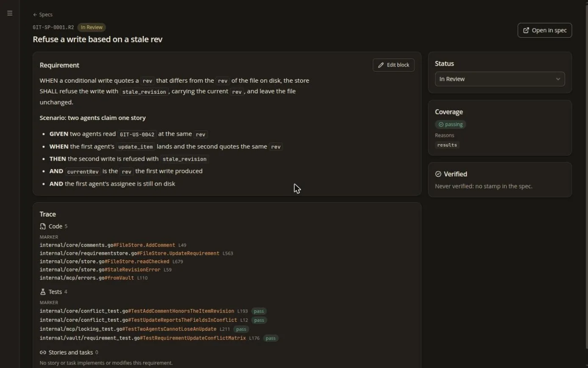
Task: Click the Code file icon in Trace
Action: [43, 226]
